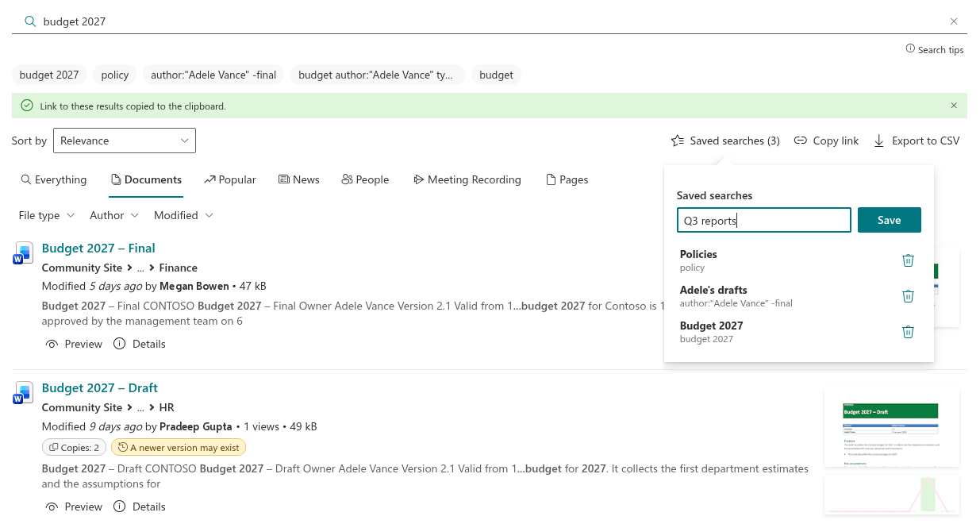Switch to the People tab
The image size is (980, 524).
click(x=365, y=179)
